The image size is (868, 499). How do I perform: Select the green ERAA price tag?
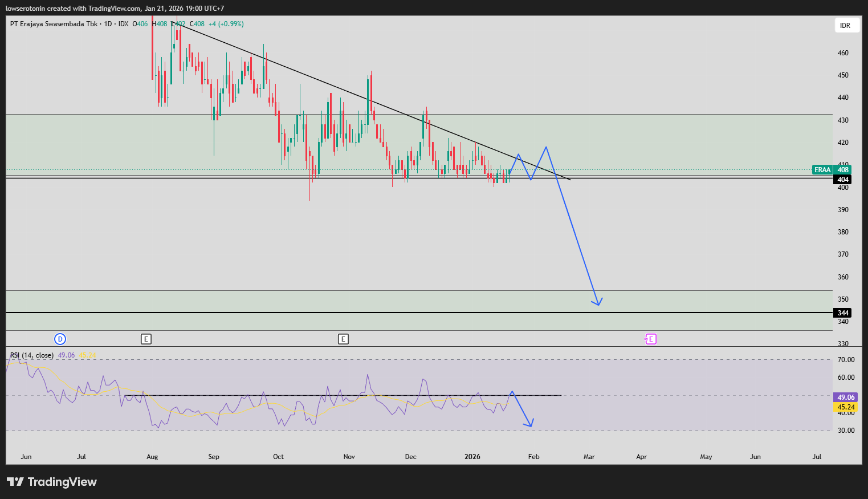click(822, 170)
